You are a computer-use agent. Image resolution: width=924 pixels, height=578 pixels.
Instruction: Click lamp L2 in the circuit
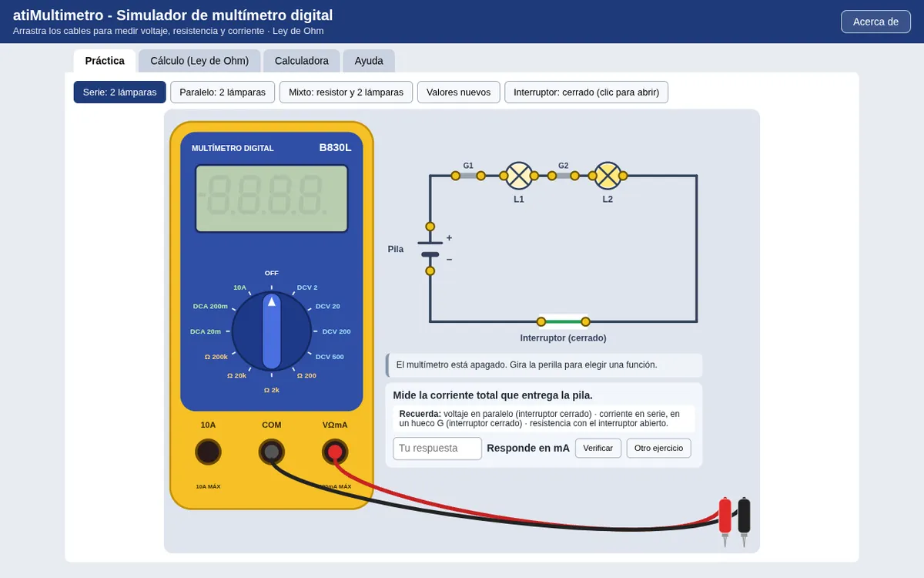pyautogui.click(x=608, y=176)
